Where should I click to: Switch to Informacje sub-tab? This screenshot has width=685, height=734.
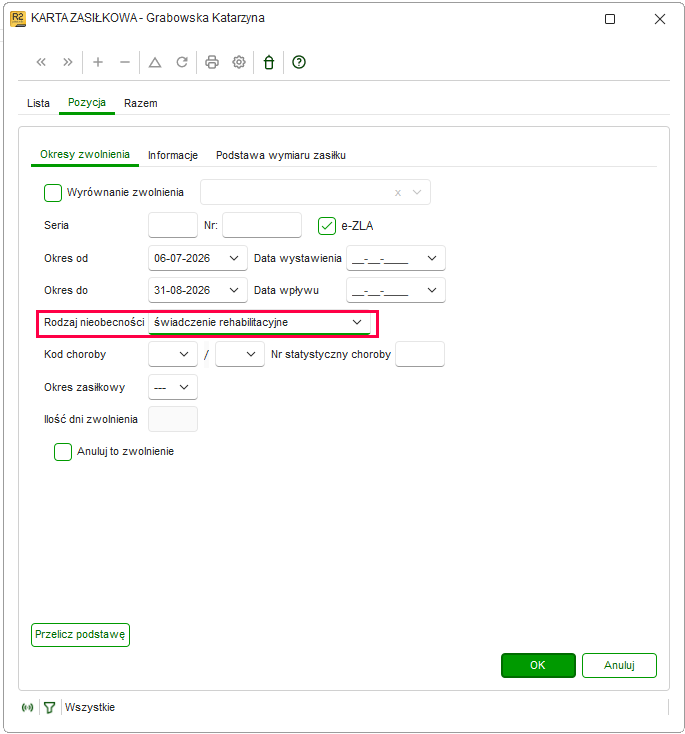173,155
